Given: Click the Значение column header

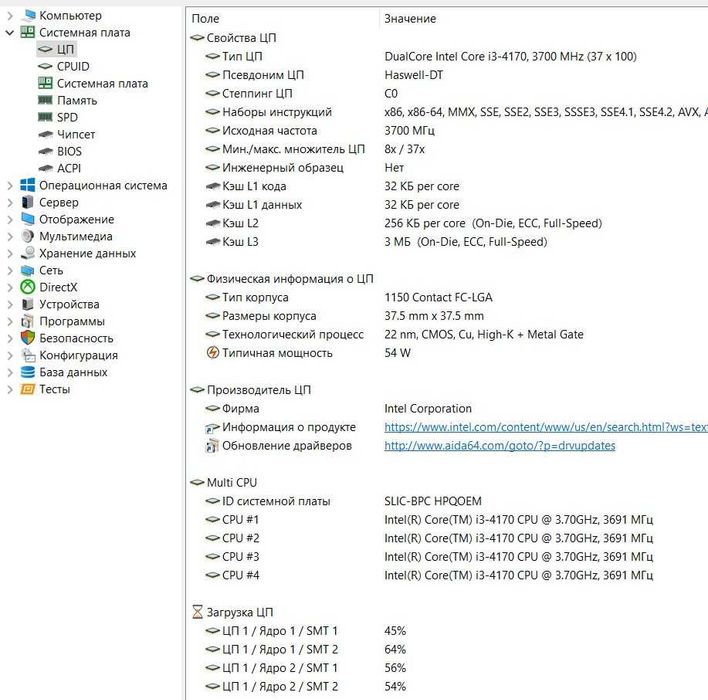Looking at the screenshot, I should 410,19.
